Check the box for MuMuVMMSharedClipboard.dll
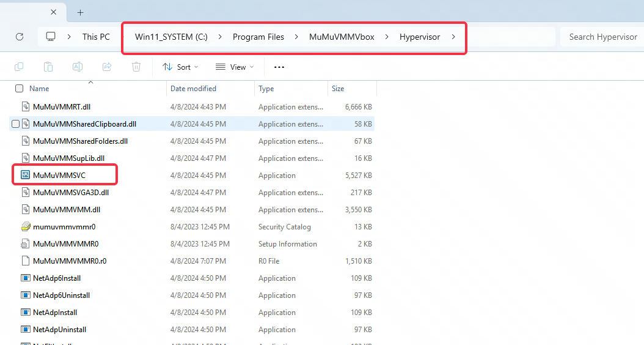 [15, 124]
